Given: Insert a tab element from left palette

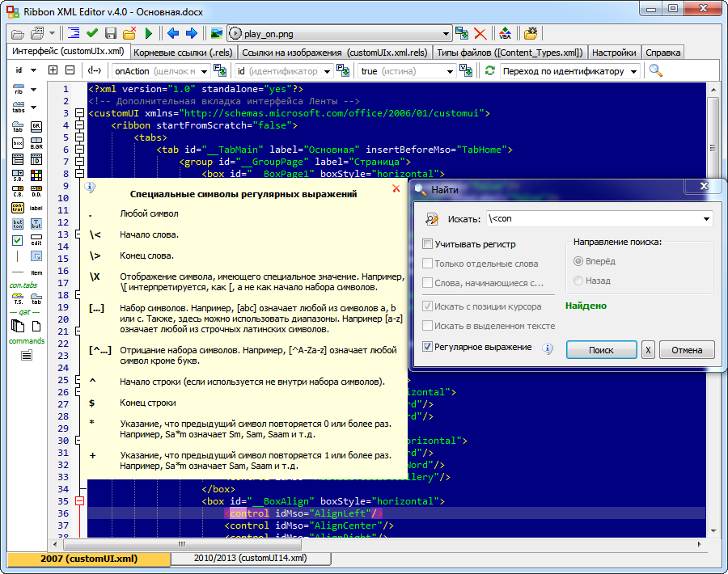Looking at the screenshot, I should coord(18,127).
